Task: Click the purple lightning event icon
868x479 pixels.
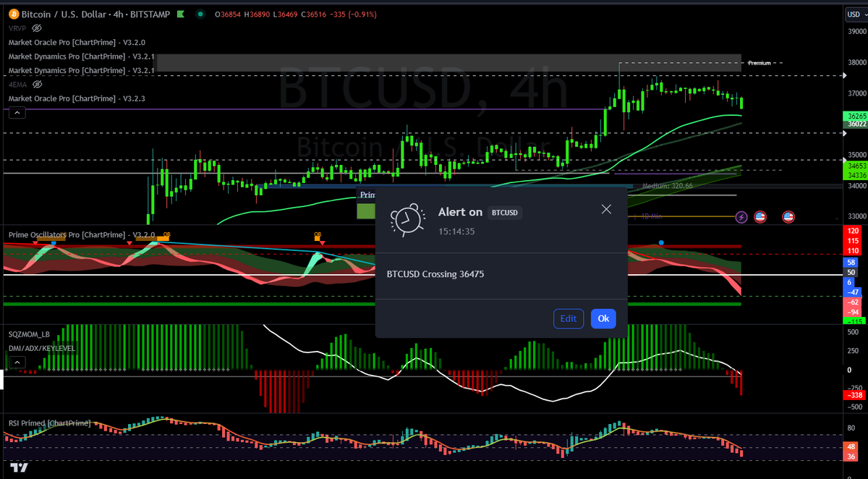Action: click(x=741, y=216)
